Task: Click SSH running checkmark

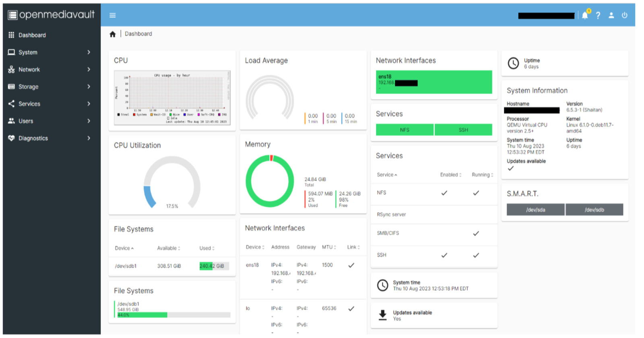Action: [x=476, y=255]
